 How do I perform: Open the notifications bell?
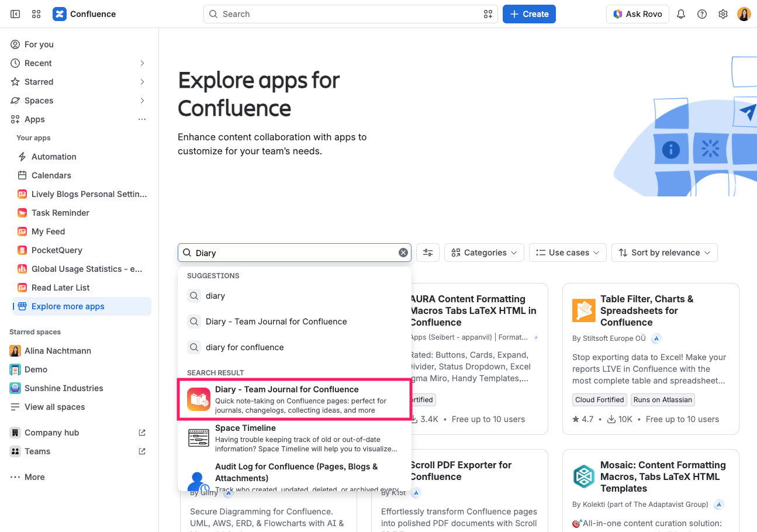[x=681, y=14]
